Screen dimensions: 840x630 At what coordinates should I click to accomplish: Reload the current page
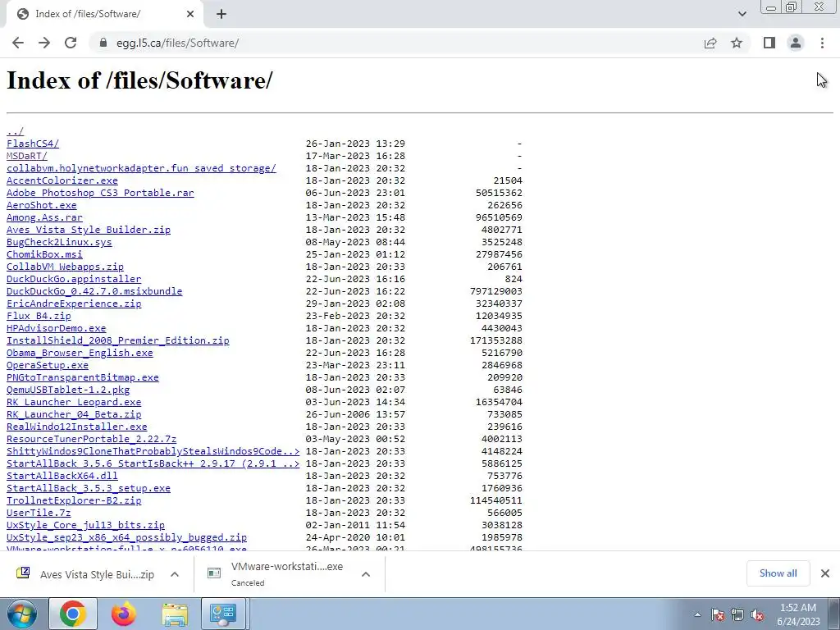pos(71,43)
